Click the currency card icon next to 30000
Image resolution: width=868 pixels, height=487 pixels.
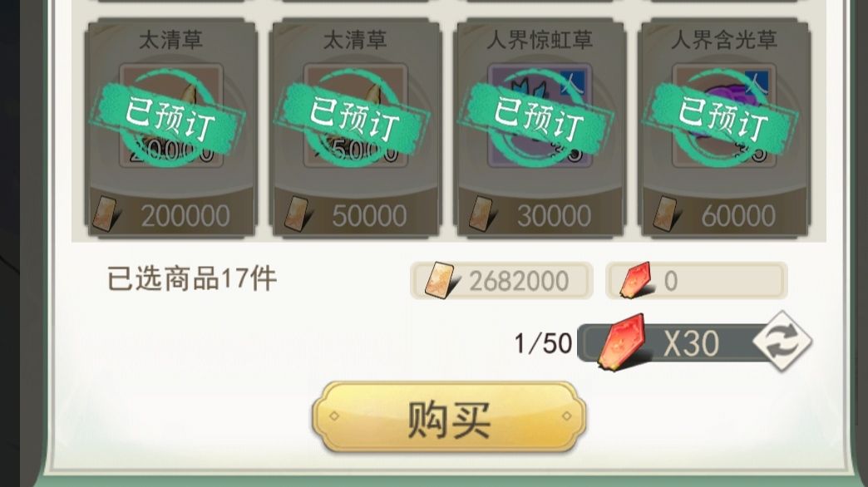[481, 214]
